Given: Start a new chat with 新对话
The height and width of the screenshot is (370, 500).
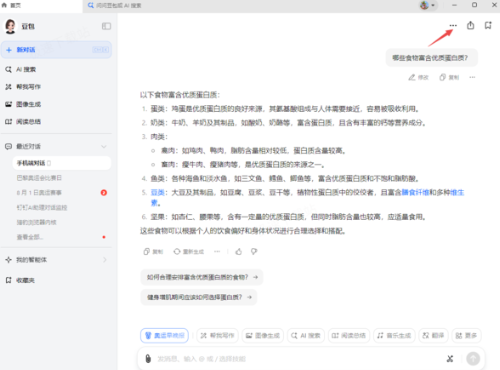Looking at the screenshot, I should tap(56, 50).
